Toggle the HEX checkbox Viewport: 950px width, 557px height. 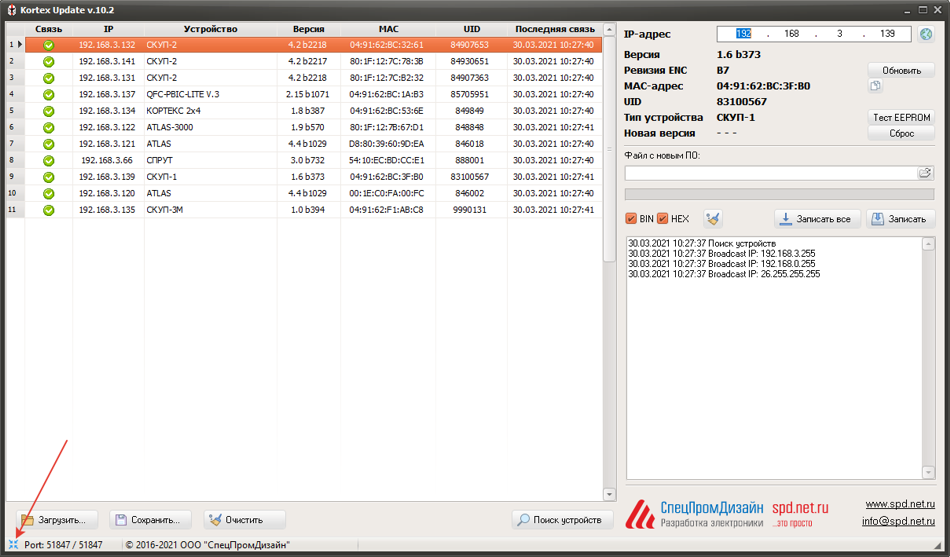pyautogui.click(x=663, y=219)
